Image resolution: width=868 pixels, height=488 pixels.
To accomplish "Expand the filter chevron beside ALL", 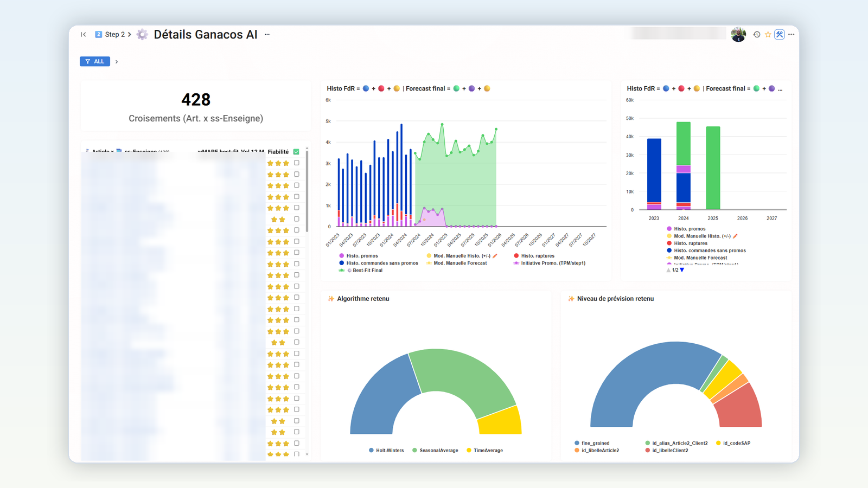I will [117, 62].
